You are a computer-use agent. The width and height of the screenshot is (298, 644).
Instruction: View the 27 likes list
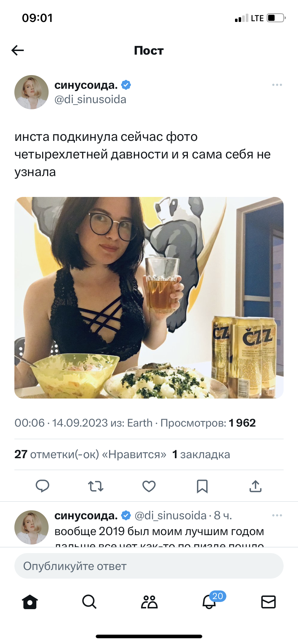90,454
